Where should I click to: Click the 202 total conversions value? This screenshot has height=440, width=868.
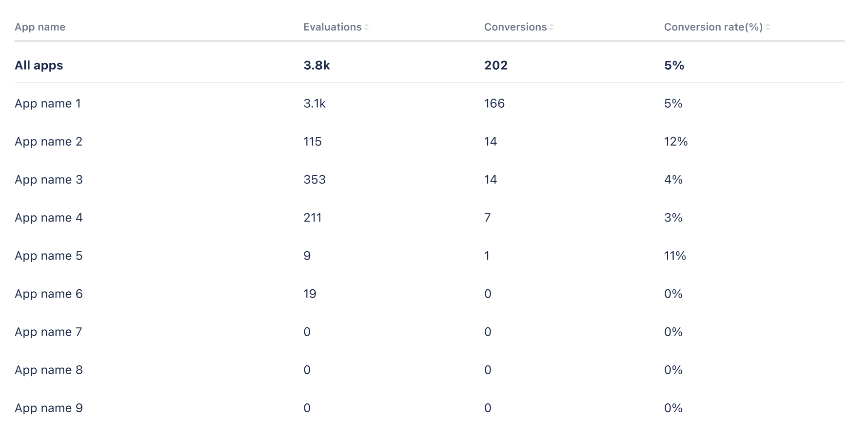(496, 65)
